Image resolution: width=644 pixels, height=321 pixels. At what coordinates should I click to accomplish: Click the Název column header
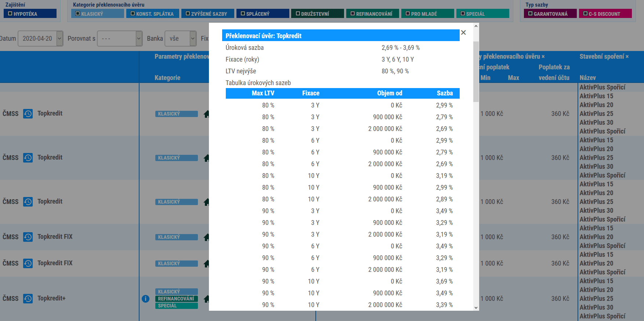click(x=587, y=78)
